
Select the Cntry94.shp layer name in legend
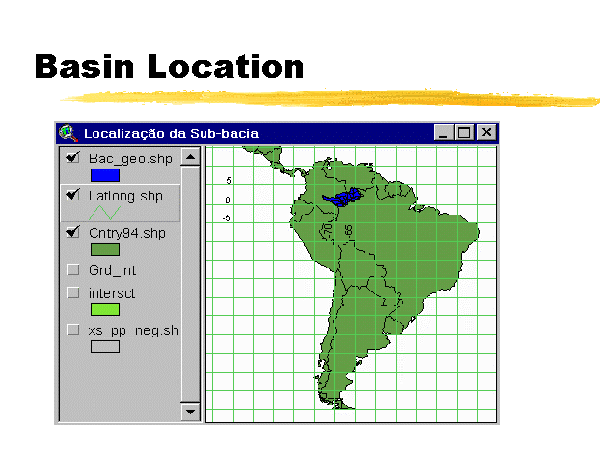pyautogui.click(x=127, y=232)
